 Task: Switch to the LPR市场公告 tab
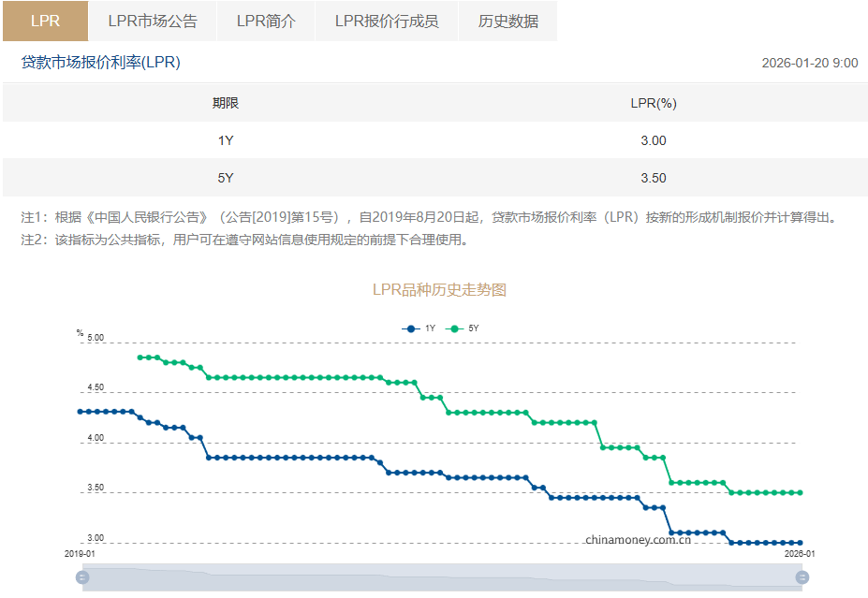[151, 21]
